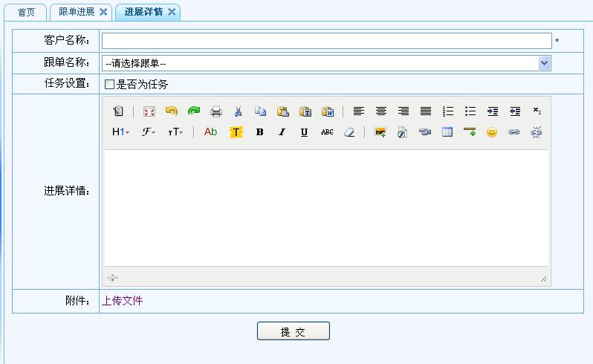Remove formatting with the eraser icon
The height and width of the screenshot is (364, 593).
coord(349,132)
